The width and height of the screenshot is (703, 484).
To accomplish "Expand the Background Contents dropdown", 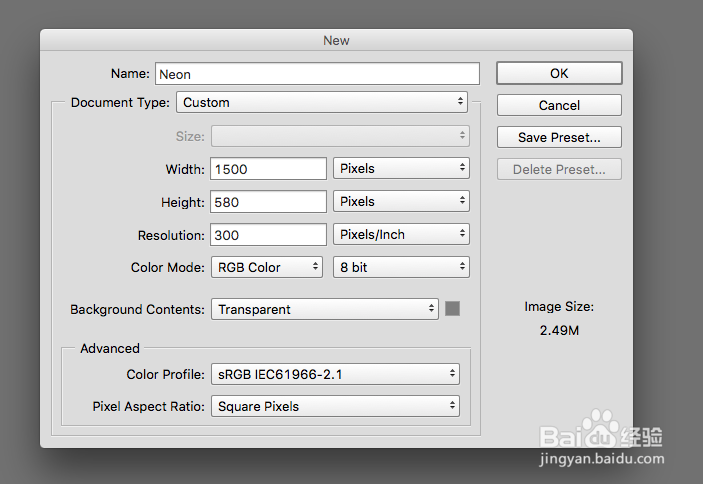I will coord(325,309).
